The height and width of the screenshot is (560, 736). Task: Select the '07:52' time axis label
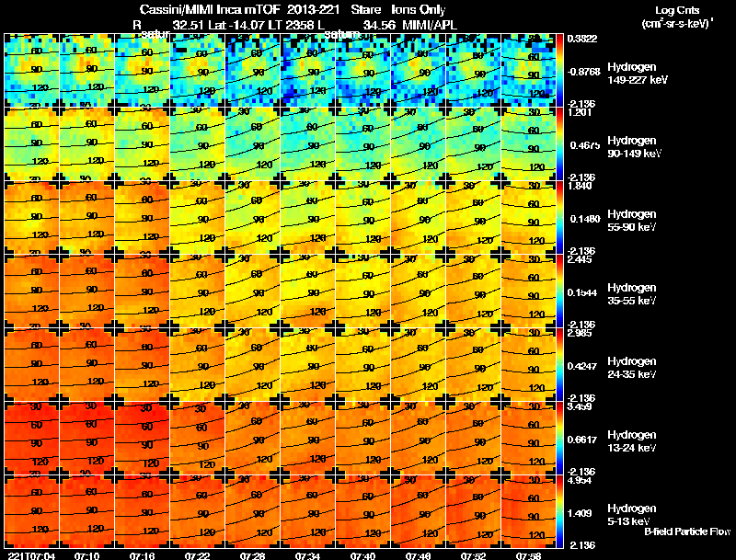(473, 555)
